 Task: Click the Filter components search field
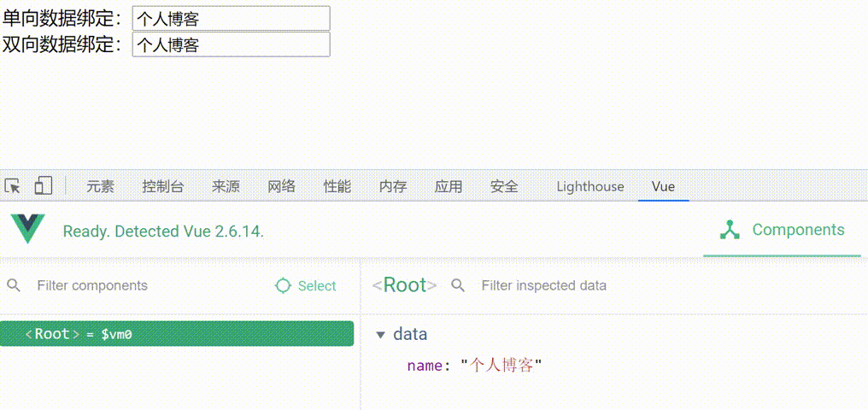137,285
